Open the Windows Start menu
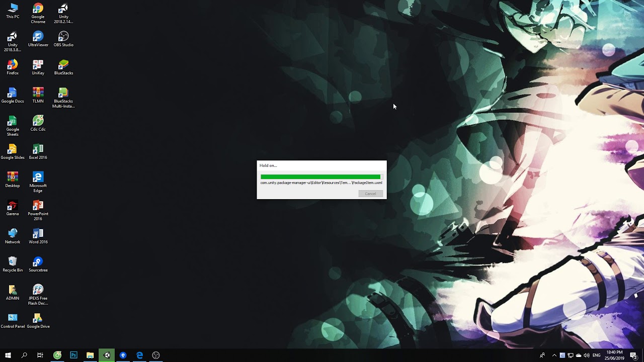 click(x=8, y=355)
